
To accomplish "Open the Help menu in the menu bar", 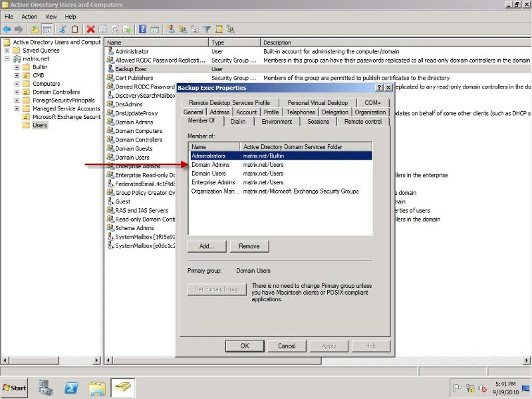I will coord(70,17).
